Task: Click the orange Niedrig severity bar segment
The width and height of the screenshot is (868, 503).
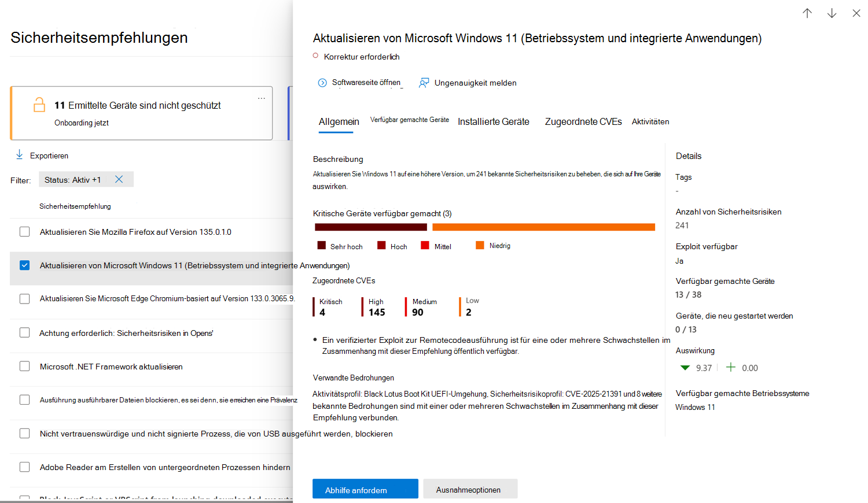Action: (x=543, y=227)
